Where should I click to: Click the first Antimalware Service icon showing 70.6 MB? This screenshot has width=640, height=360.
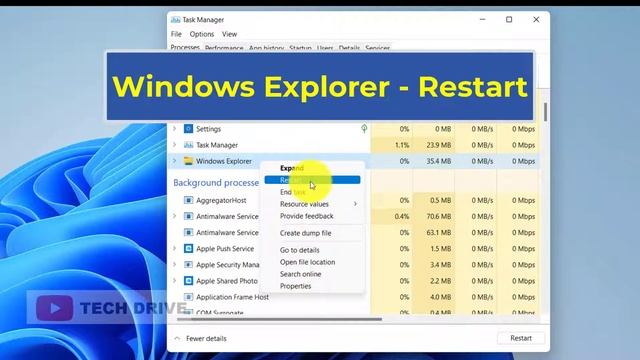coord(188,216)
